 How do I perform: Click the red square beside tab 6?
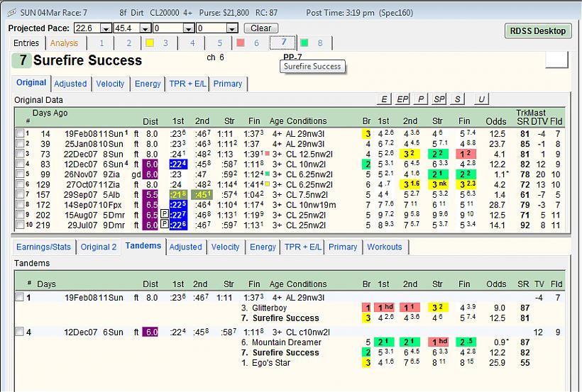(x=241, y=43)
